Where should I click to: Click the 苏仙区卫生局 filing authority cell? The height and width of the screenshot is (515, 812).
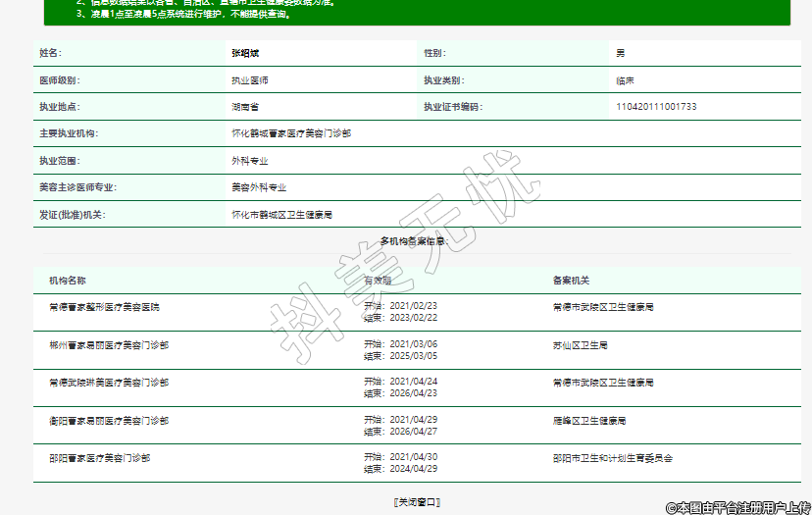pyautogui.click(x=580, y=345)
